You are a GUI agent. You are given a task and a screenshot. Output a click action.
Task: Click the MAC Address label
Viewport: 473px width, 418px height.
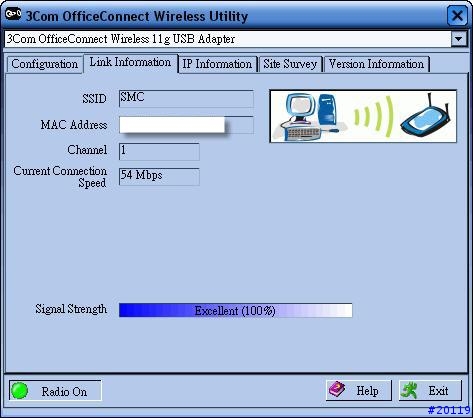point(74,125)
